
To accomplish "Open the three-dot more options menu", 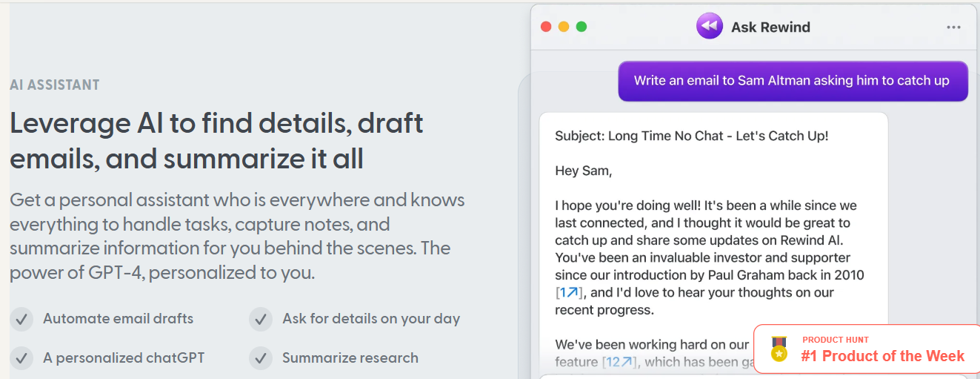I will pos(953,27).
